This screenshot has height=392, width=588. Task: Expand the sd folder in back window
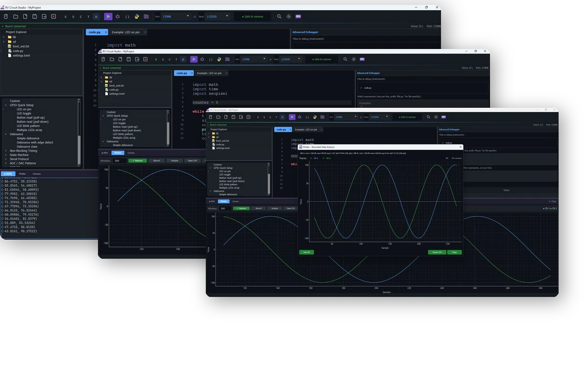[4, 42]
